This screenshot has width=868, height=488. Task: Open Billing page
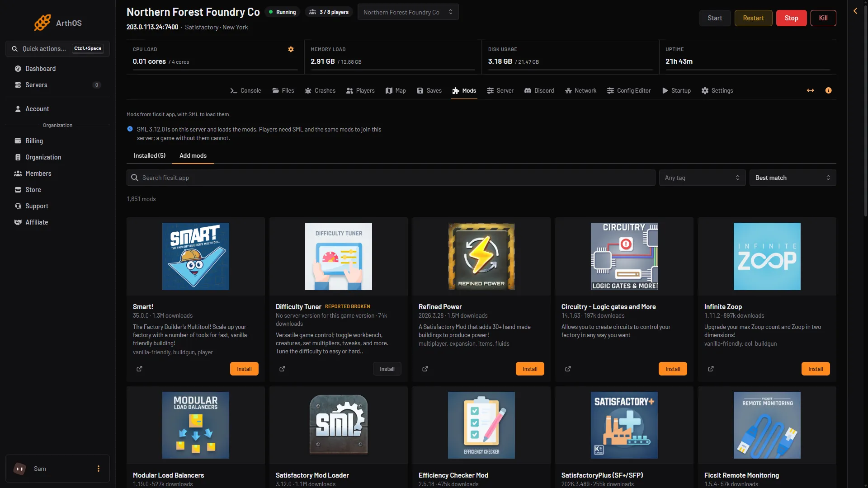click(57, 141)
